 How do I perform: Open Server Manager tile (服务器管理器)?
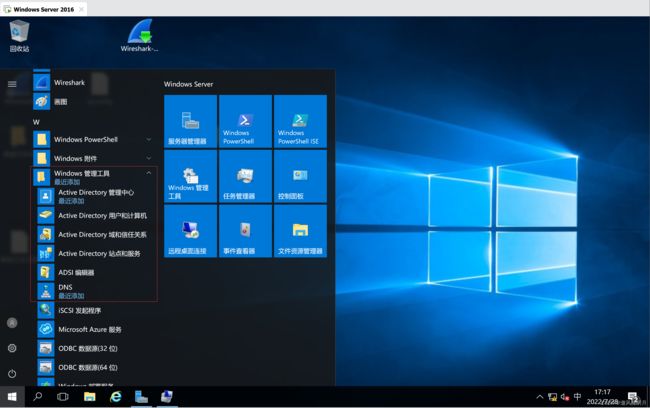pos(190,121)
